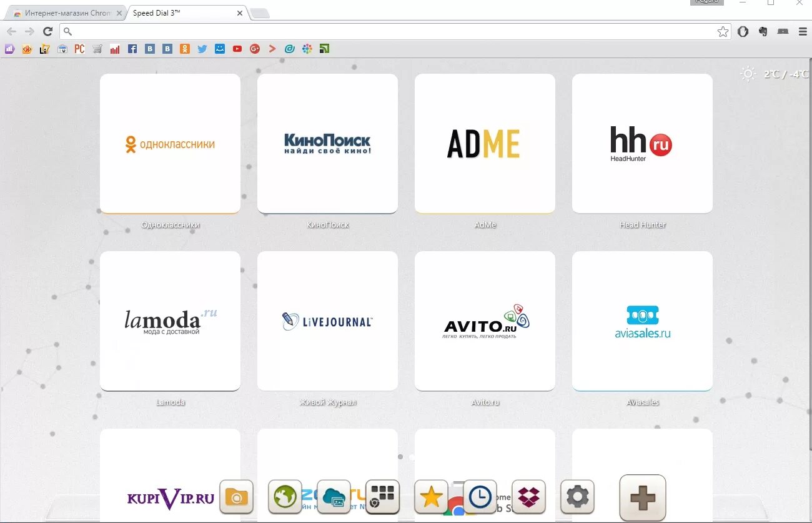Reload the current page

[48, 31]
